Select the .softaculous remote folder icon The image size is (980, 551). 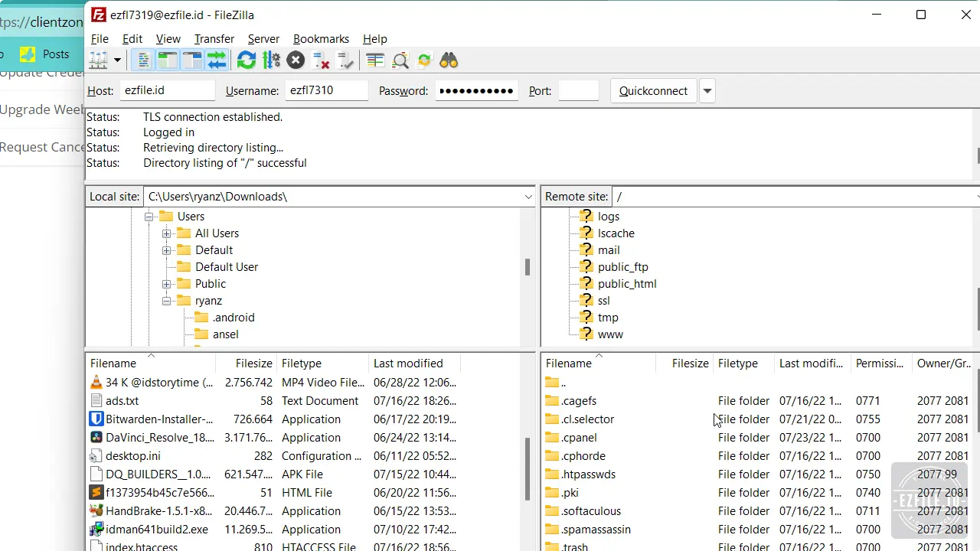(x=552, y=511)
